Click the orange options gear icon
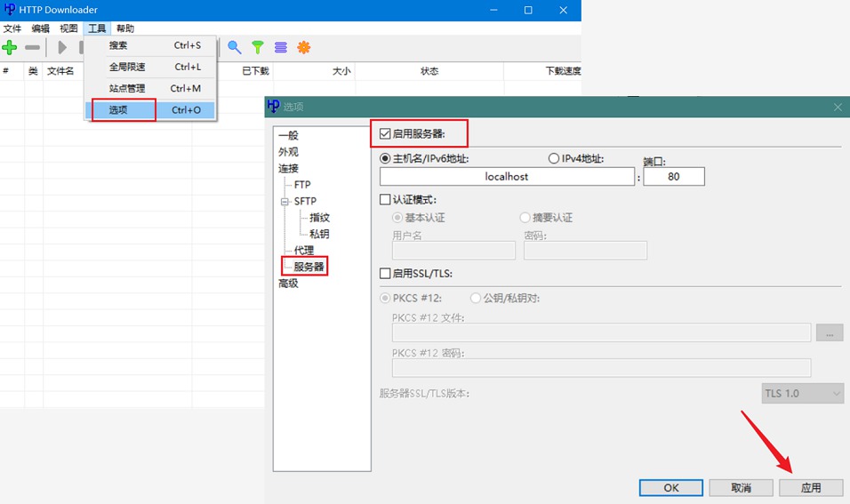 tap(303, 48)
